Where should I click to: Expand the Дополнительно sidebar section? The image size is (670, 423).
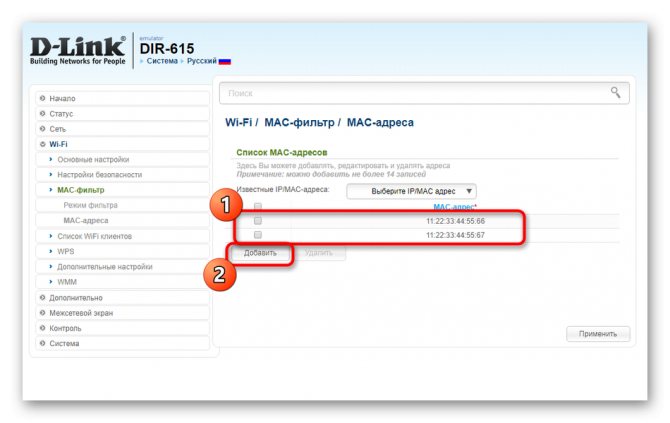(123, 298)
